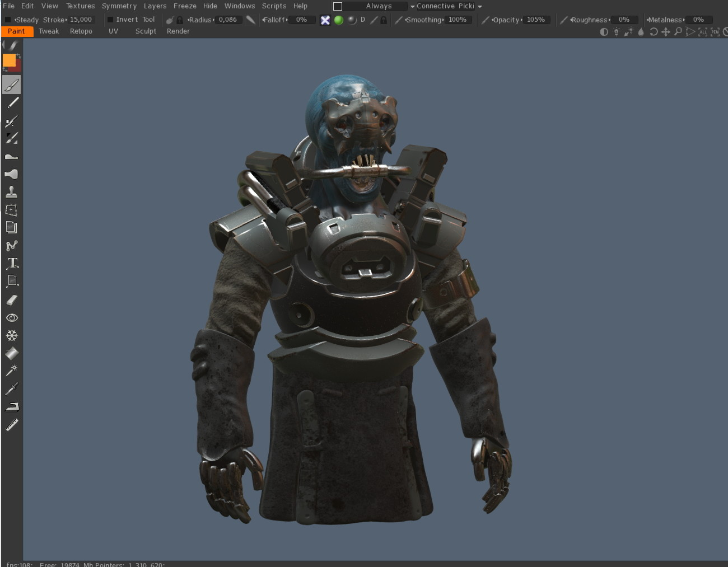The image size is (728, 567).
Task: Click the Steady Stroke 15,000 value field
Action: tap(81, 20)
